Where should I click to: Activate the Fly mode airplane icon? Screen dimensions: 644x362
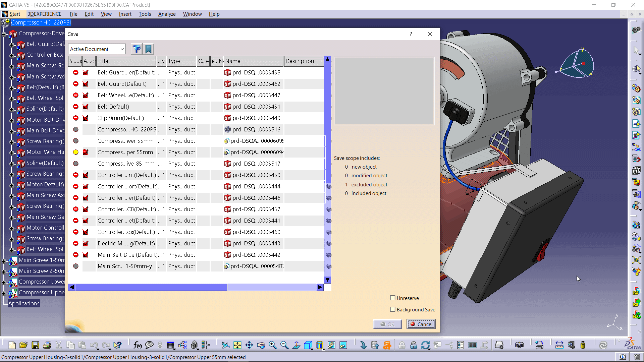[x=226, y=345]
